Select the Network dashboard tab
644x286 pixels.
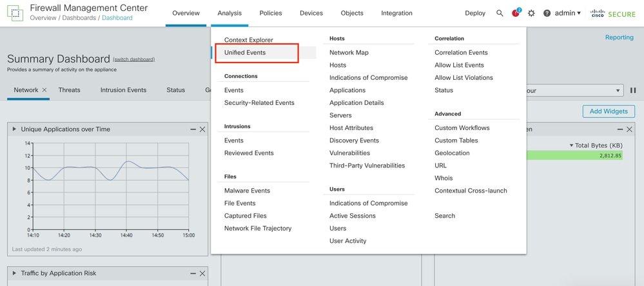tap(26, 90)
